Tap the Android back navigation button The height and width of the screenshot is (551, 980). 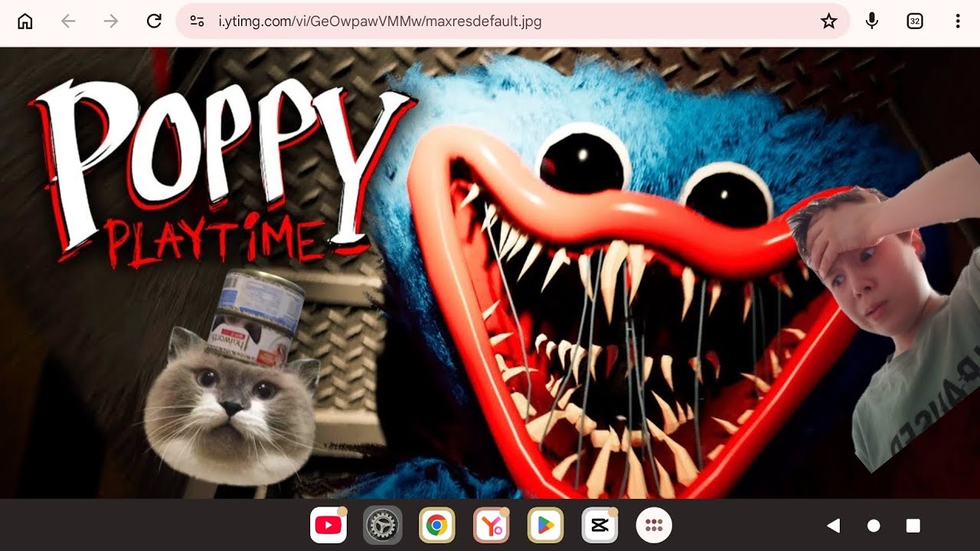(x=834, y=526)
